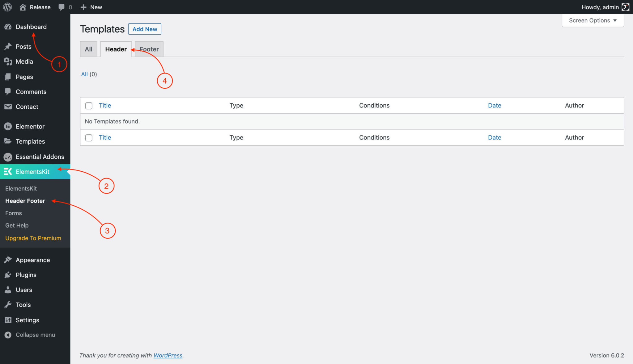Open the Howdy, admin account menu
The height and width of the screenshot is (364, 633).
[x=600, y=7]
